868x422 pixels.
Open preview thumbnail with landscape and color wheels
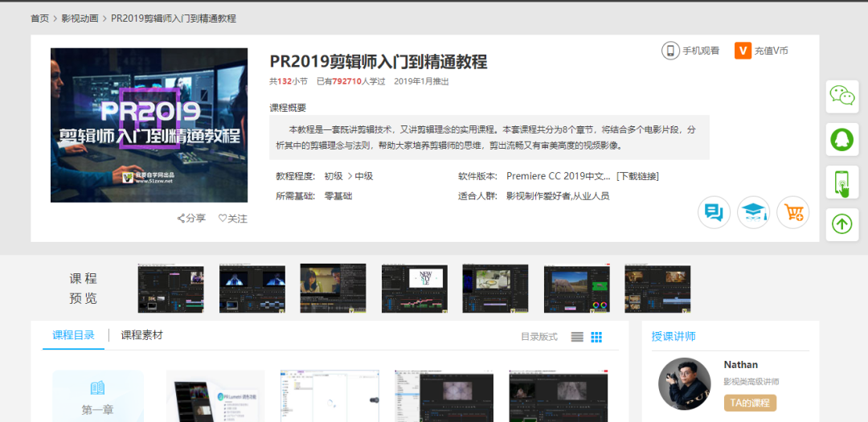[577, 289]
